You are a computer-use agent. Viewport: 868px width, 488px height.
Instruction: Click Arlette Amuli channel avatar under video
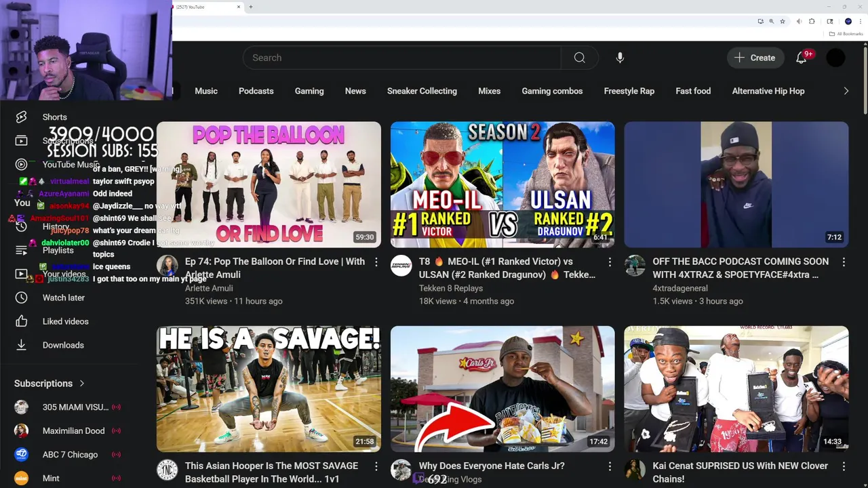coord(167,266)
